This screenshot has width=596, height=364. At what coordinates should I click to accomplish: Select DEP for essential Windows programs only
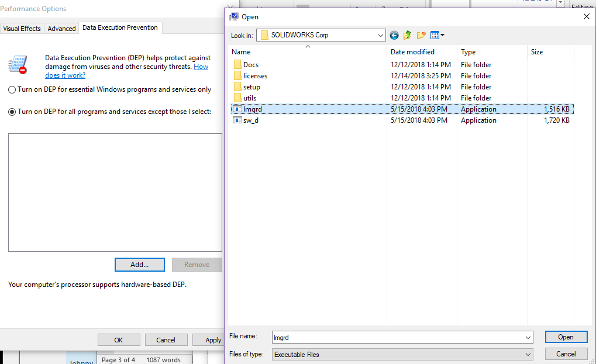(x=12, y=89)
